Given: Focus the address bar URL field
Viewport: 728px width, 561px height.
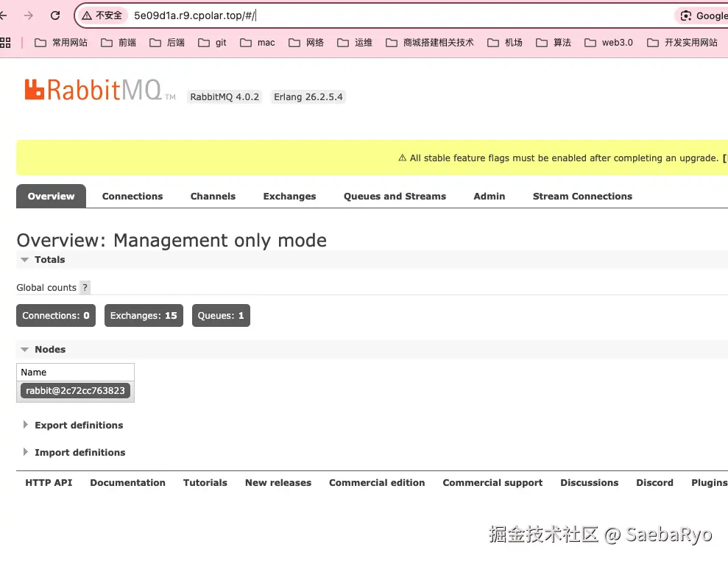Looking at the screenshot, I should pos(399,15).
